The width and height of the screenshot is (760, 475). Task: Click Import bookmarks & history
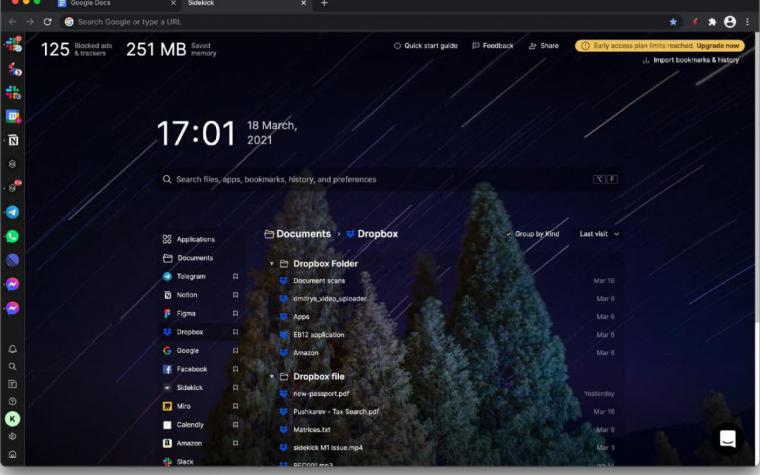click(x=691, y=60)
